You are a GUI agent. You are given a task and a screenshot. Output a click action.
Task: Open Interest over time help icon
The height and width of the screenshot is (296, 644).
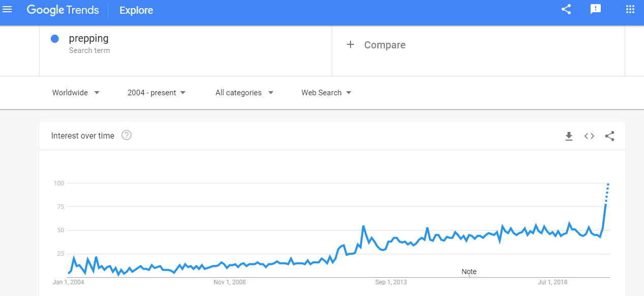[127, 136]
